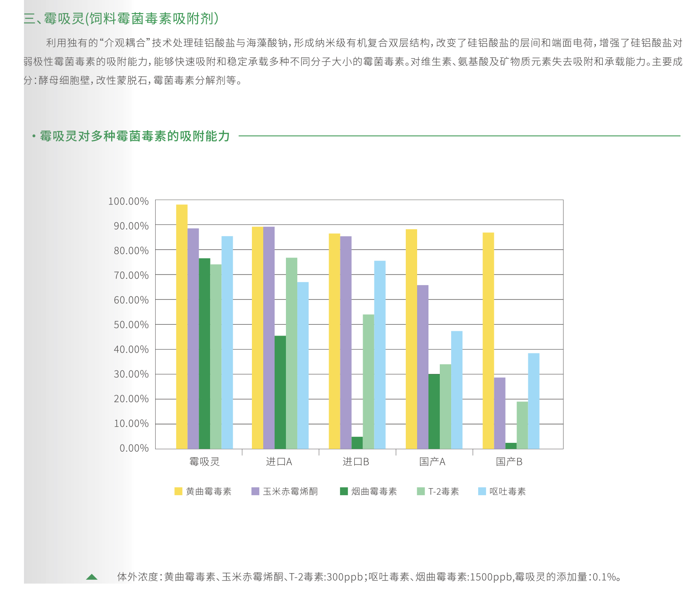Click the purple 玉米赤霉烯酮 legend swatch
Viewport: 700px width, 591px height.
point(255,491)
